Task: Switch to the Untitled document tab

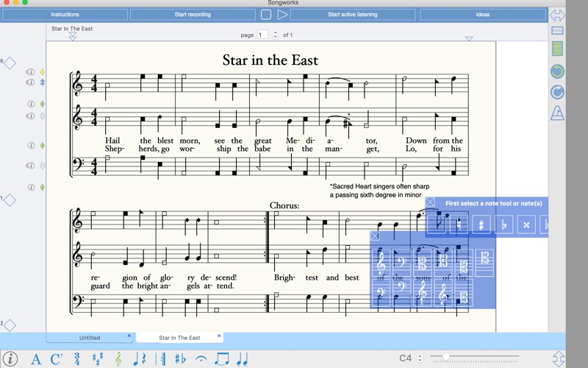Action: tap(89, 338)
